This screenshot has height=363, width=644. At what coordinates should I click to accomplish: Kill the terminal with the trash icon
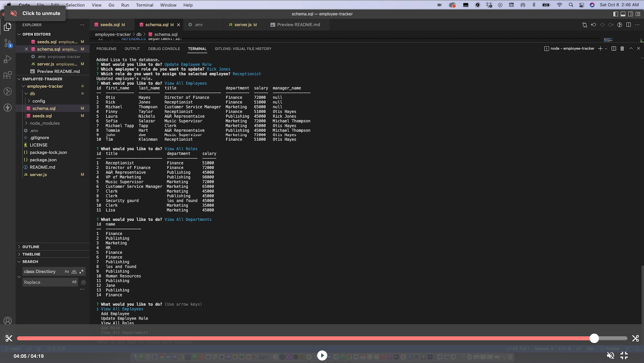622,48
